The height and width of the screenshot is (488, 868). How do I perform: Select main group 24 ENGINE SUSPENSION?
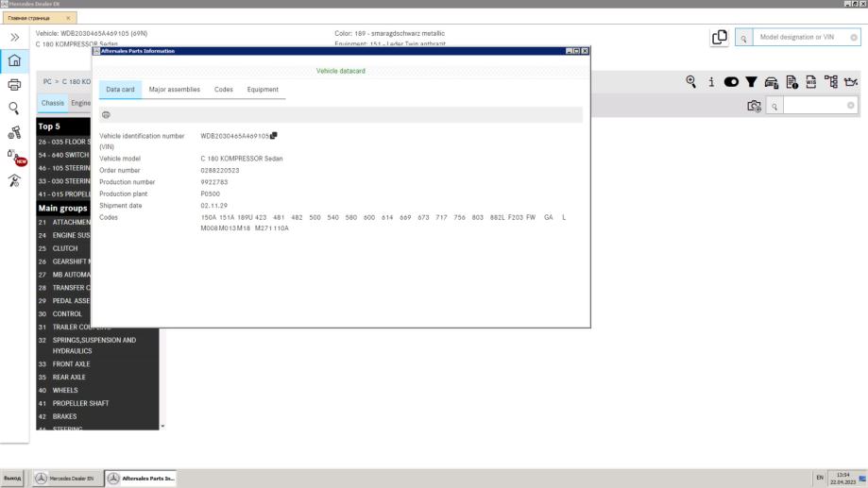pyautogui.click(x=63, y=235)
